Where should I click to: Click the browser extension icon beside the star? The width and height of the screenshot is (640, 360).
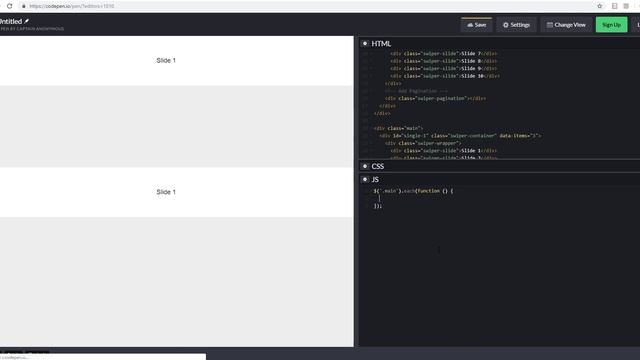(x=614, y=6)
